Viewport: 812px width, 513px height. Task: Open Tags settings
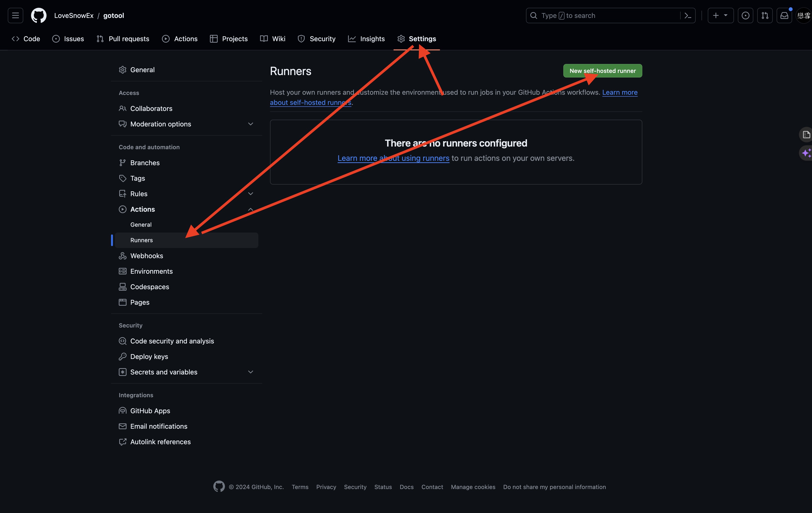pyautogui.click(x=186, y=178)
